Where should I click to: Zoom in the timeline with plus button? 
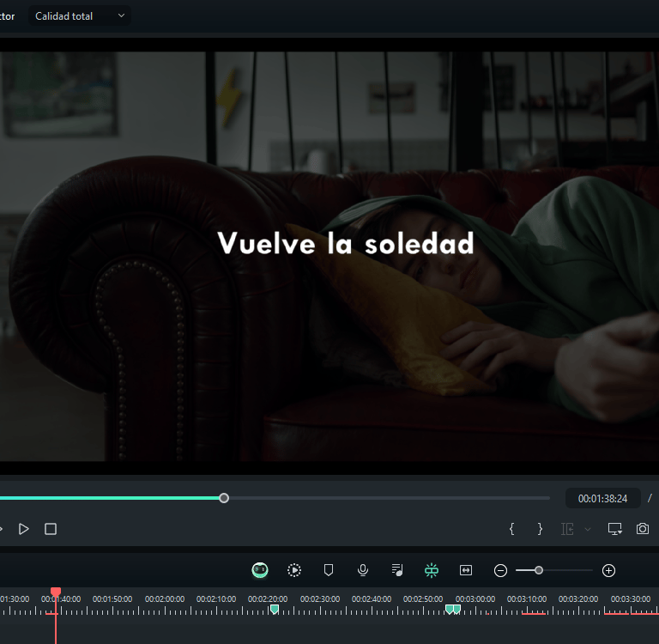click(608, 571)
